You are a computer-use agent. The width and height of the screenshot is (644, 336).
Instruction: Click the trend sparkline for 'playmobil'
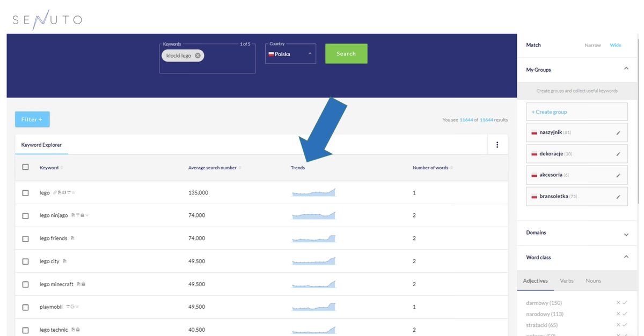[x=313, y=307]
